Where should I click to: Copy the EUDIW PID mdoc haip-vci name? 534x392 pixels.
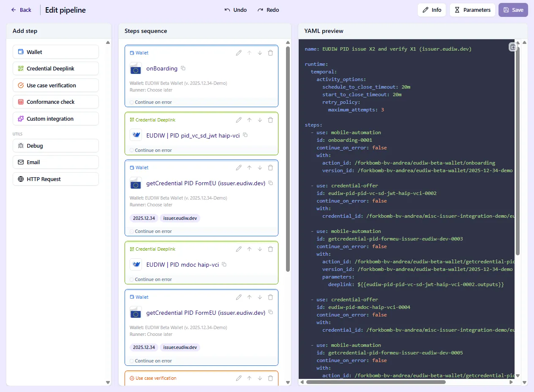pos(224,265)
